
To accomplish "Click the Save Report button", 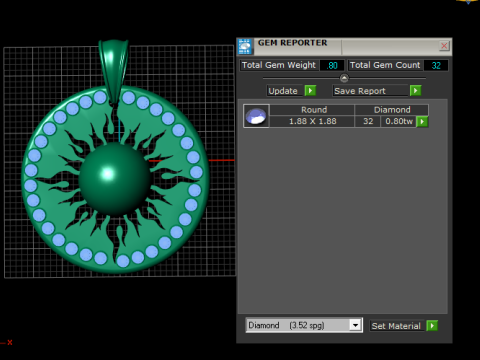I will click(371, 91).
